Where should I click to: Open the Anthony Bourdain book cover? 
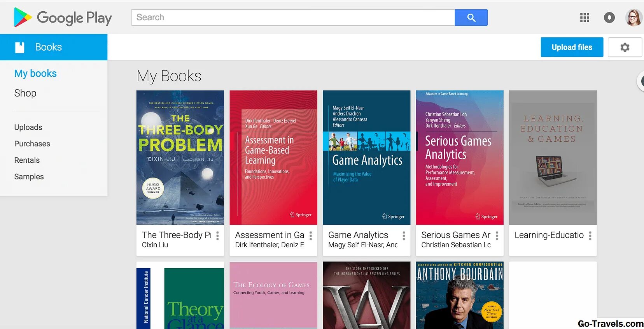[x=460, y=296]
